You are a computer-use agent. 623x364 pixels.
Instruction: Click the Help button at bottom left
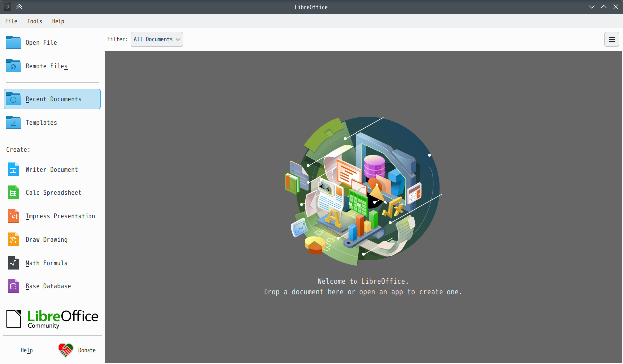pos(27,350)
